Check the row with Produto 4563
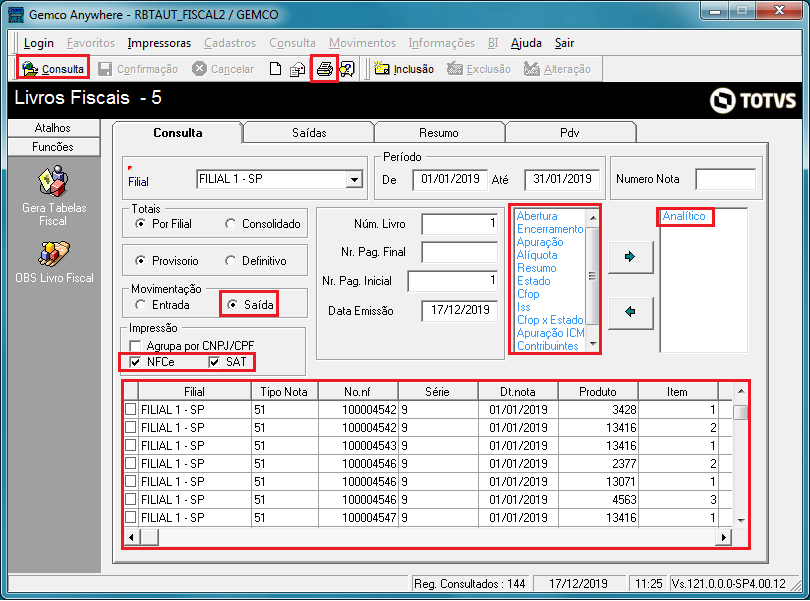810x601 pixels. 131,499
